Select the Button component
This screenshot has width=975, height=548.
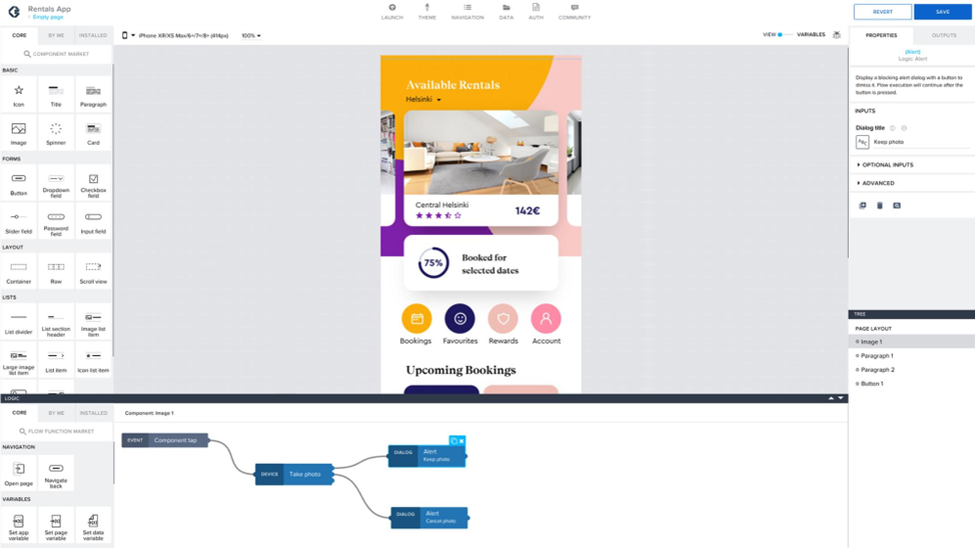click(x=19, y=183)
